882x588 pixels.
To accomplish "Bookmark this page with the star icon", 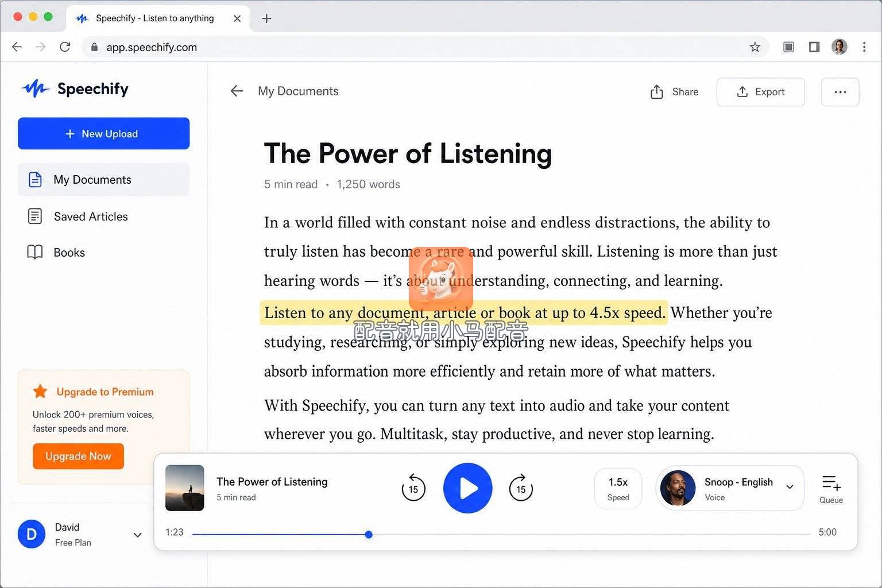I will (755, 47).
